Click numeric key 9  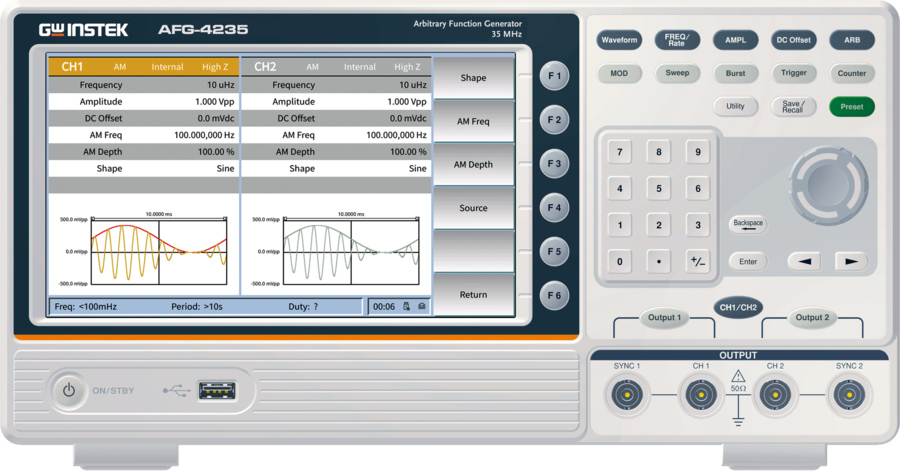(697, 152)
